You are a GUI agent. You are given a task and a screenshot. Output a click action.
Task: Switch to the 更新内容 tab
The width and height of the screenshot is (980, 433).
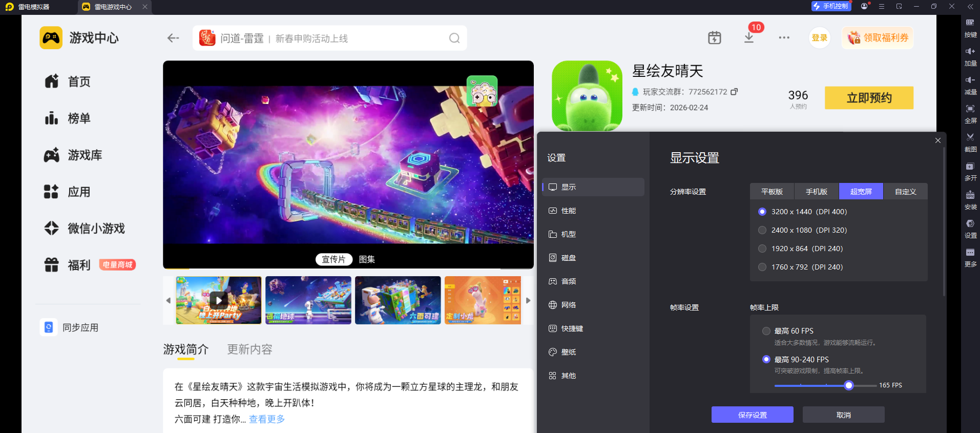250,349
